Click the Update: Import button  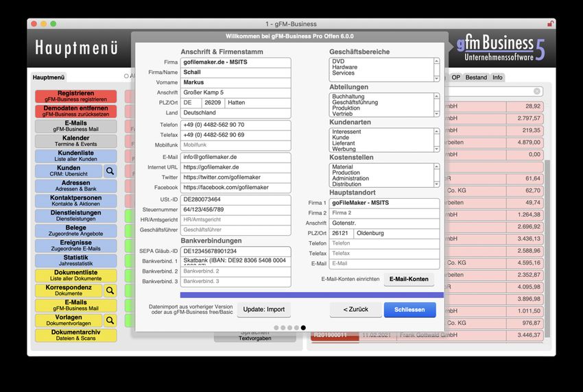coord(264,310)
